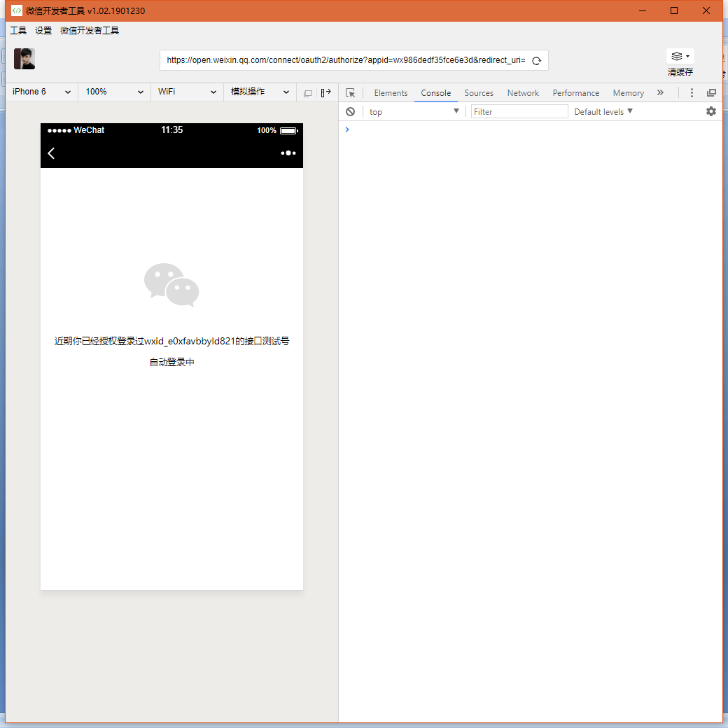728x728 pixels.
Task: Click the console prompt line
Action: [530, 129]
